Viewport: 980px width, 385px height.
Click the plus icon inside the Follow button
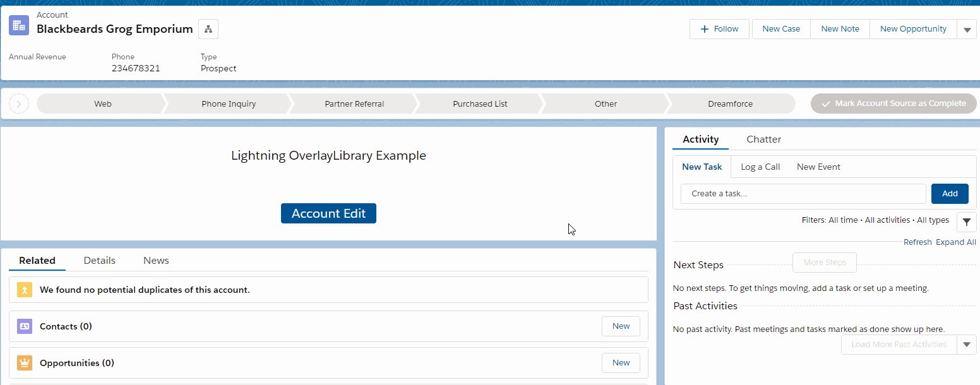[705, 28]
